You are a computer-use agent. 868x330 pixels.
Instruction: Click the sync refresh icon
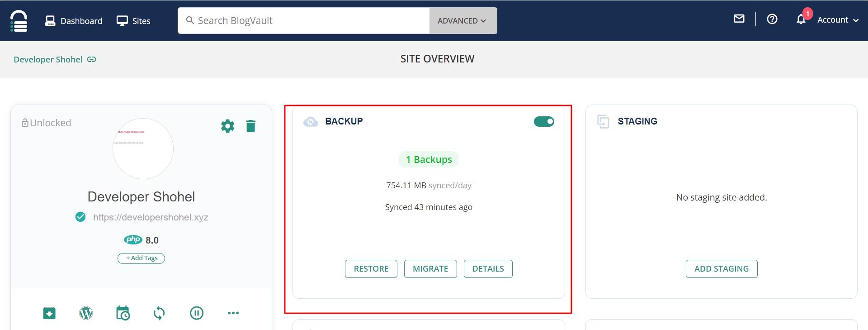click(x=159, y=313)
